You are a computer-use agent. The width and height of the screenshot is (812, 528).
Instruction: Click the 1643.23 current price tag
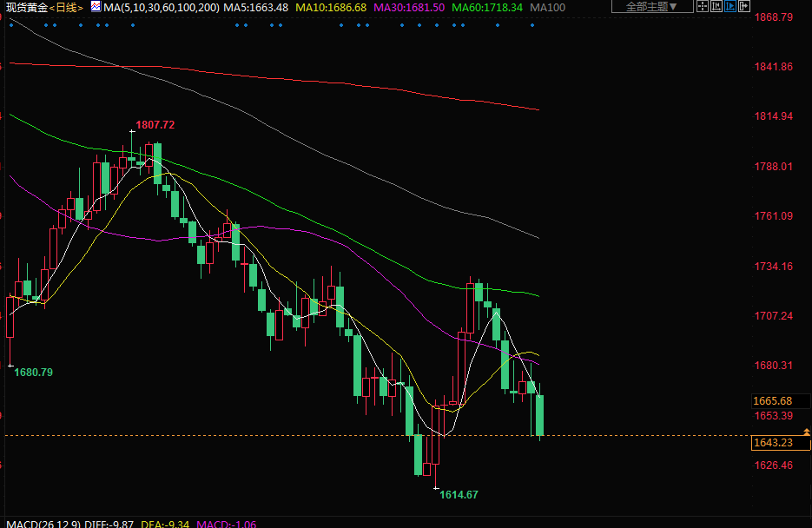coord(774,443)
